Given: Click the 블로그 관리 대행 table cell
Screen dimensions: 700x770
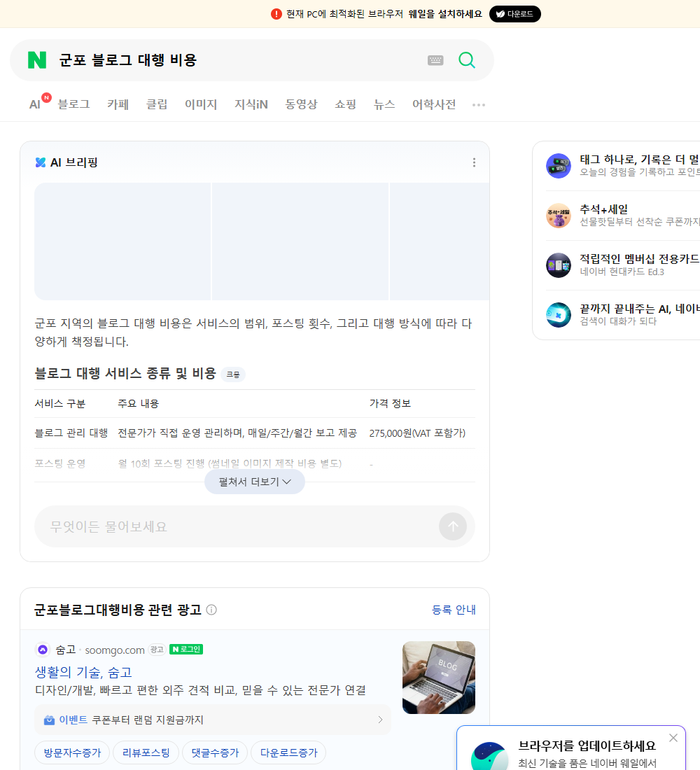Looking at the screenshot, I should 71,433.
